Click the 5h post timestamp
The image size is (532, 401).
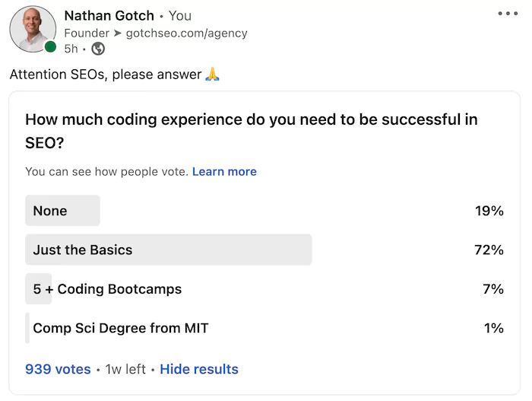coord(71,49)
